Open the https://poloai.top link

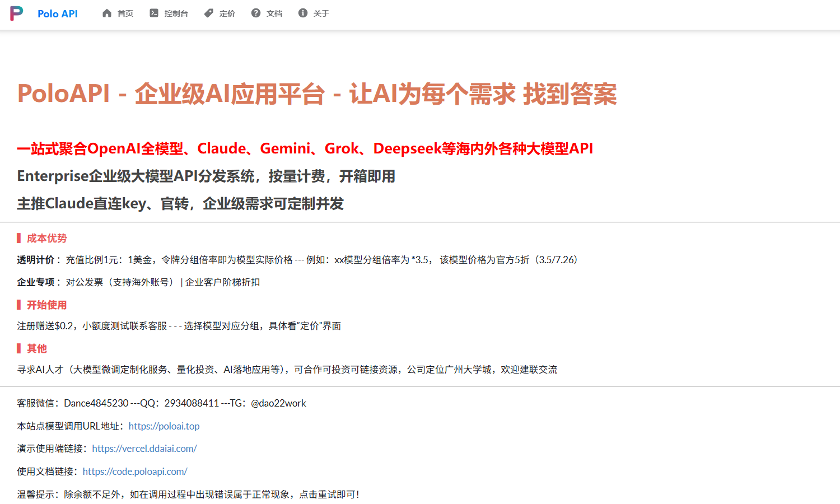coord(164,426)
